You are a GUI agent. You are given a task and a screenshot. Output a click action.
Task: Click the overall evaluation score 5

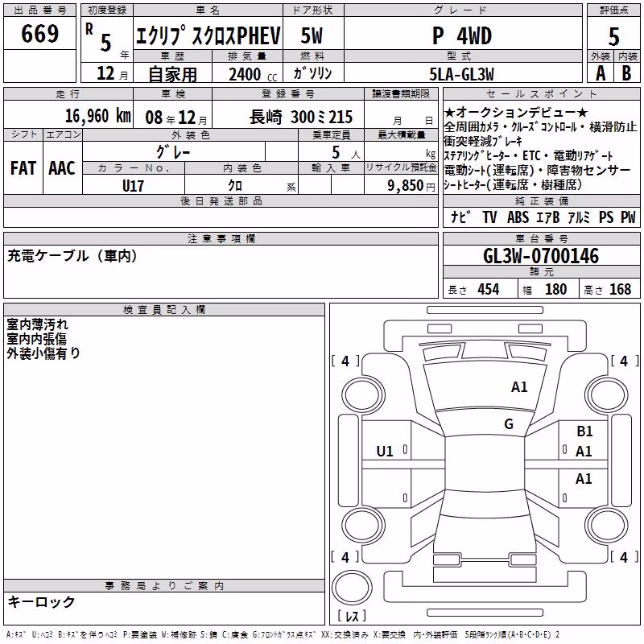pos(613,36)
